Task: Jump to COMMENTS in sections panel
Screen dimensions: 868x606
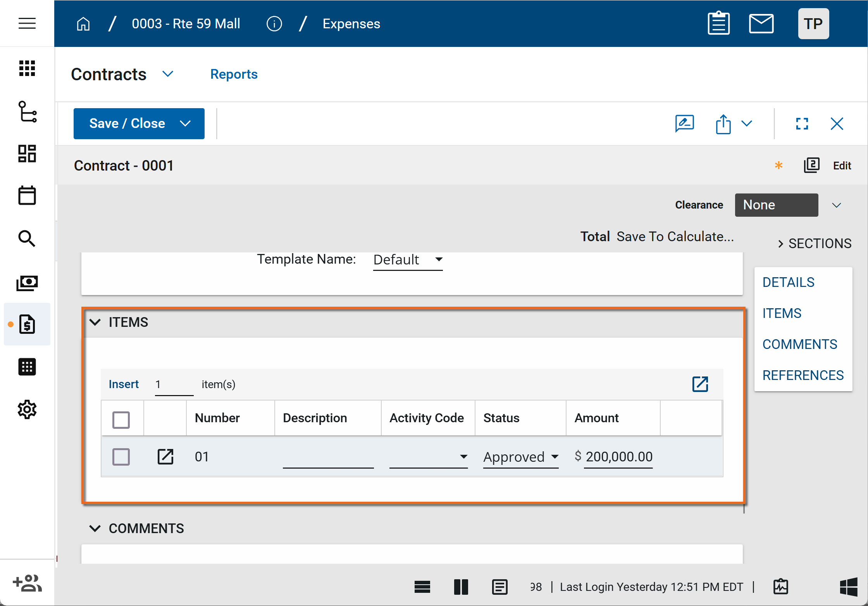Action: pyautogui.click(x=799, y=344)
